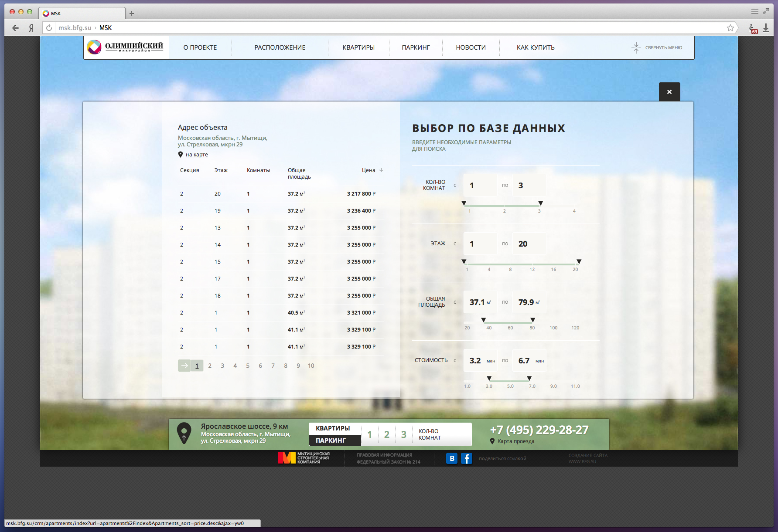Select the 'Паркинг' tab in bottom bar
Viewport: 778px width, 532px height.
tap(335, 441)
